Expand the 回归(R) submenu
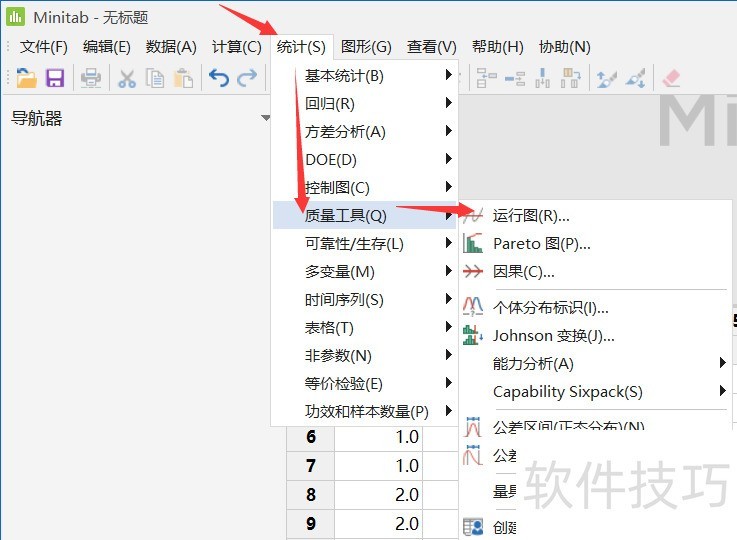 pyautogui.click(x=364, y=103)
